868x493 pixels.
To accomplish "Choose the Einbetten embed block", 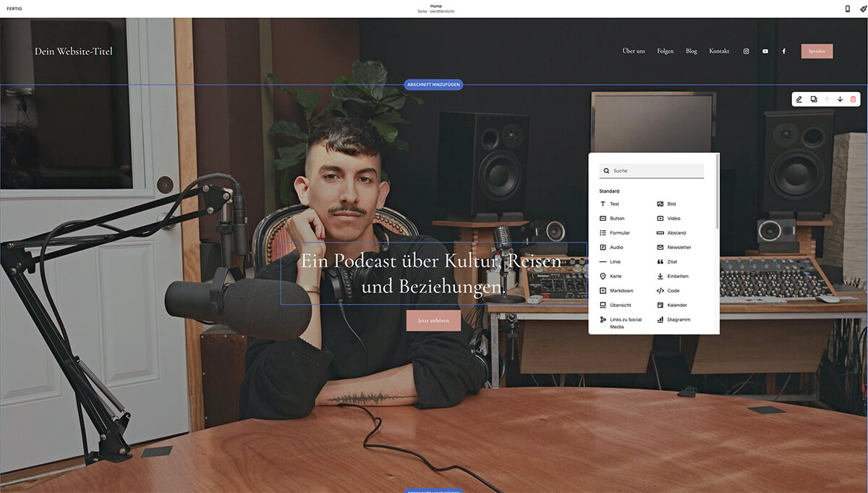I will coord(673,277).
